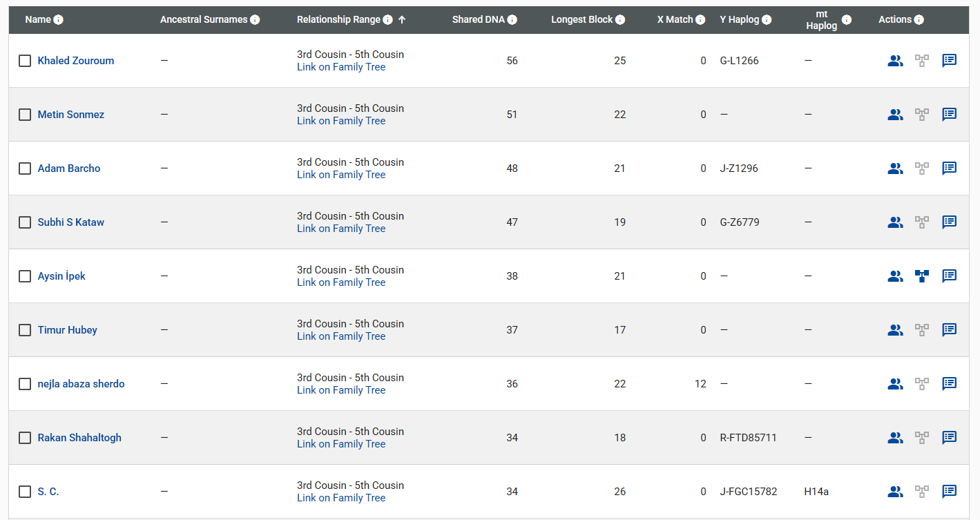The height and width of the screenshot is (520, 980).
Task: Click info icon beside X Match header
Action: pos(700,20)
